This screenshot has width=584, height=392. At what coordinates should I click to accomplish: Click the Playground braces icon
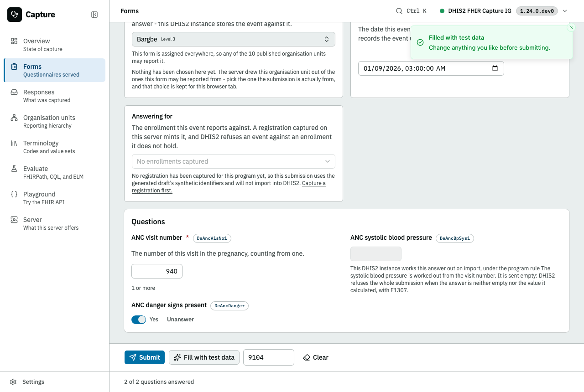[14, 194]
